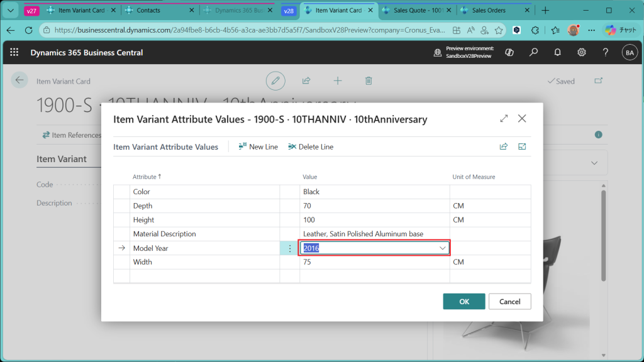Click the share icon in dialog toolbar
The height and width of the screenshot is (362, 644).
pos(503,146)
